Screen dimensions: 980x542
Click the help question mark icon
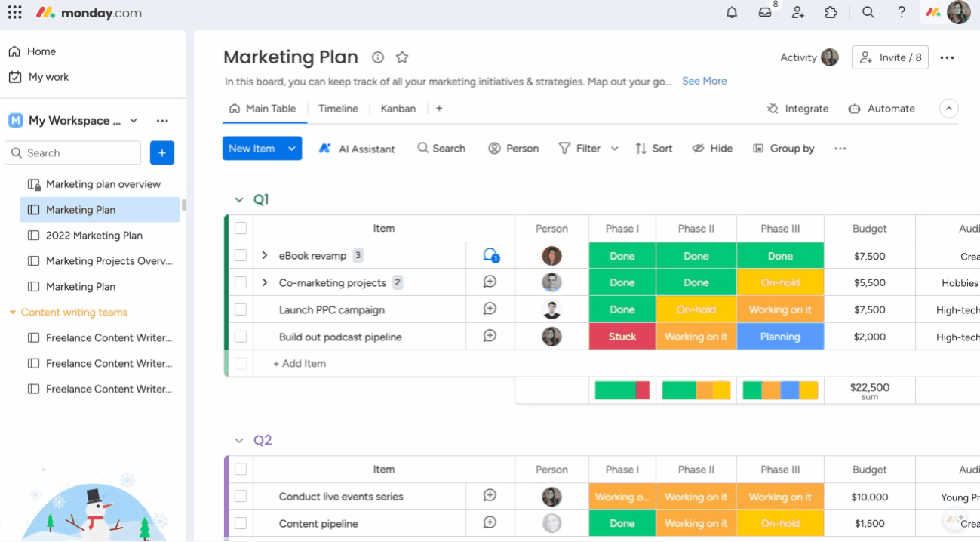[902, 13]
